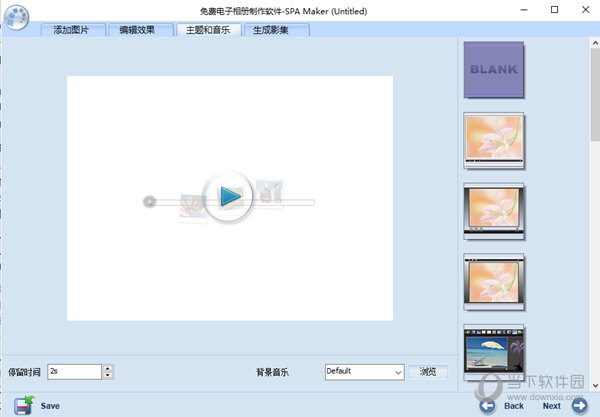Viewport: 600px width, 417px height.
Task: Open the 添加图片 tab
Action: [x=73, y=30]
